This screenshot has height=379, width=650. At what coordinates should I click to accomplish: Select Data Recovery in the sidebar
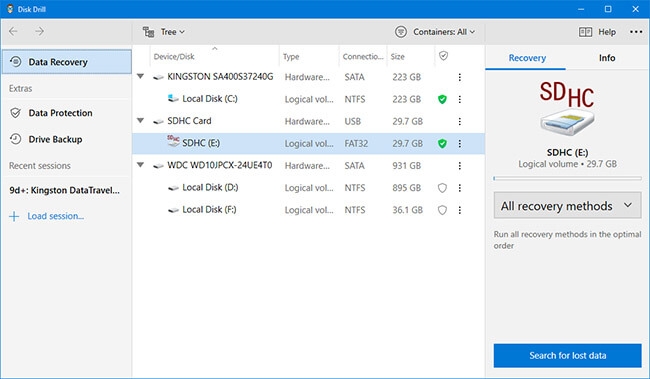pos(67,62)
